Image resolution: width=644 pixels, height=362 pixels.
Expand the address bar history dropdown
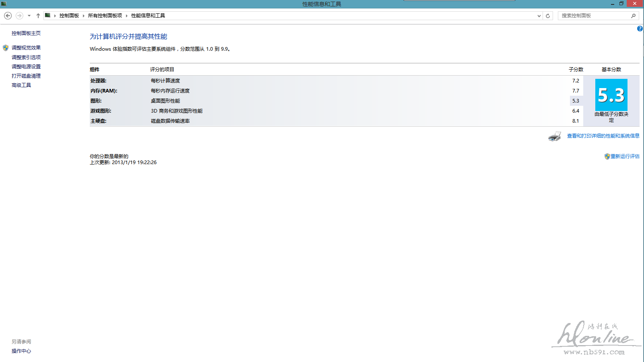pos(539,16)
